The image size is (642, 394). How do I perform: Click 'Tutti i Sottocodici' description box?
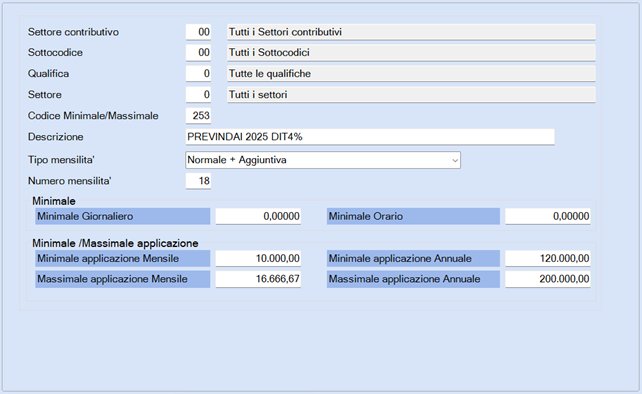point(411,52)
